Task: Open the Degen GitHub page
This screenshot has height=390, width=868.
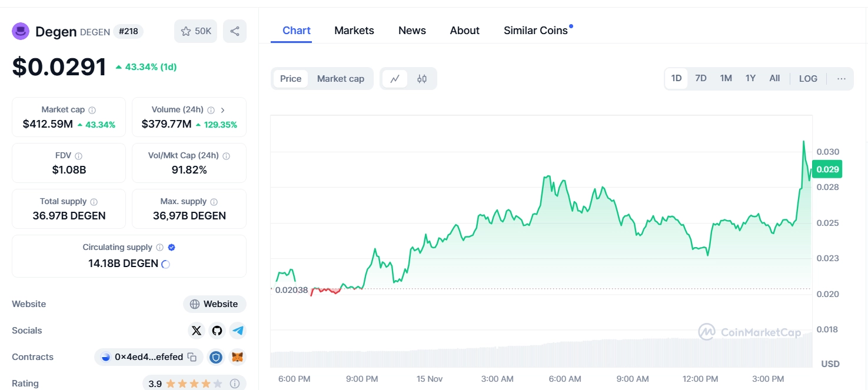Action: [x=217, y=331]
